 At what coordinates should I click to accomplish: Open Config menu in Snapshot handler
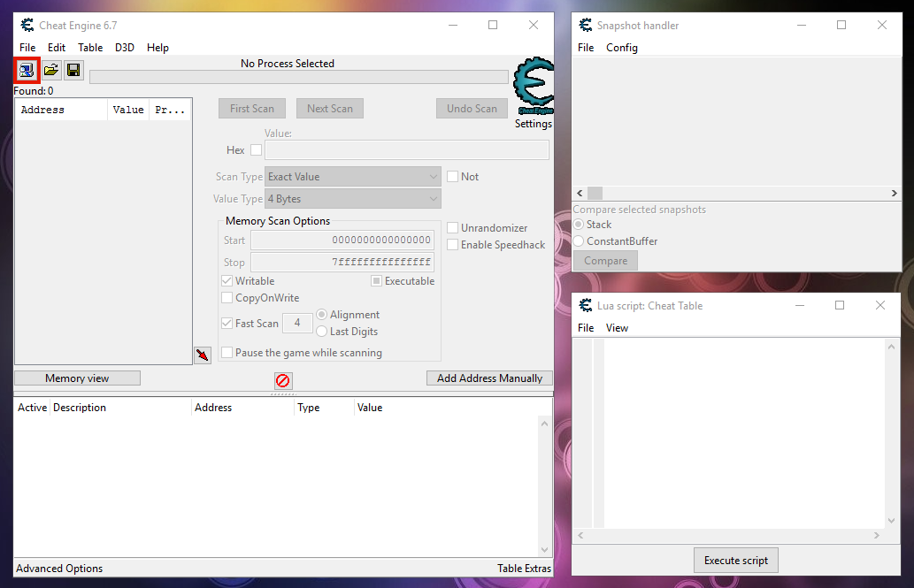[x=621, y=48]
